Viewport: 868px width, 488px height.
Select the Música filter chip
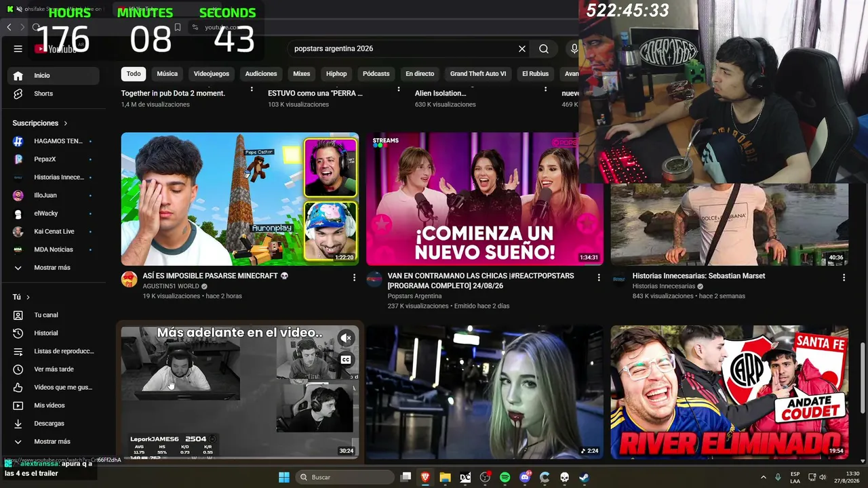pyautogui.click(x=167, y=74)
